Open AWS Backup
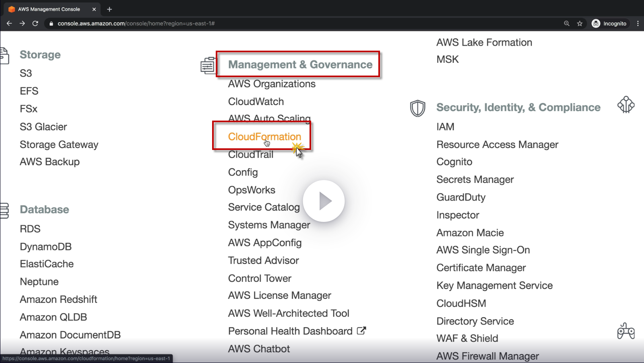 pyautogui.click(x=50, y=162)
